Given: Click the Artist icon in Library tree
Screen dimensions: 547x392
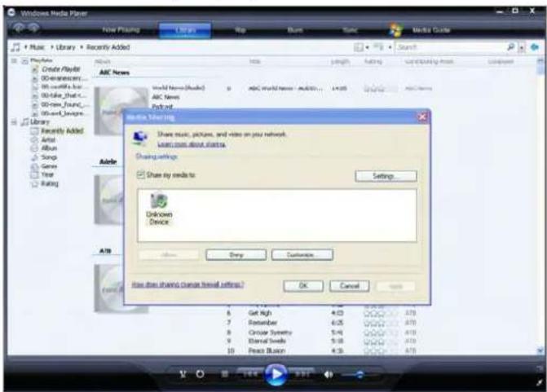Looking at the screenshot, I should pos(34,140).
